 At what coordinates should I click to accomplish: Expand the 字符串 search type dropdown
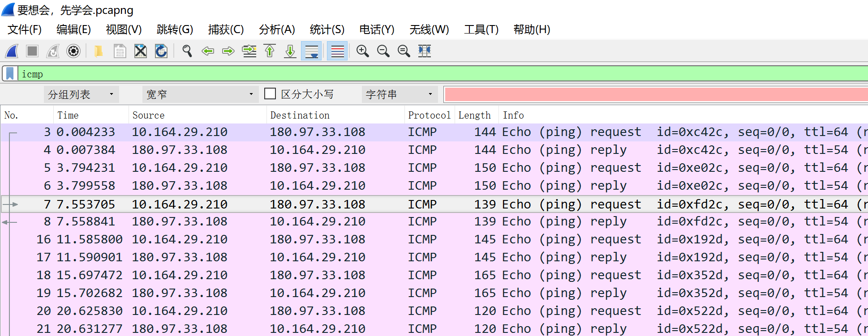coord(400,94)
